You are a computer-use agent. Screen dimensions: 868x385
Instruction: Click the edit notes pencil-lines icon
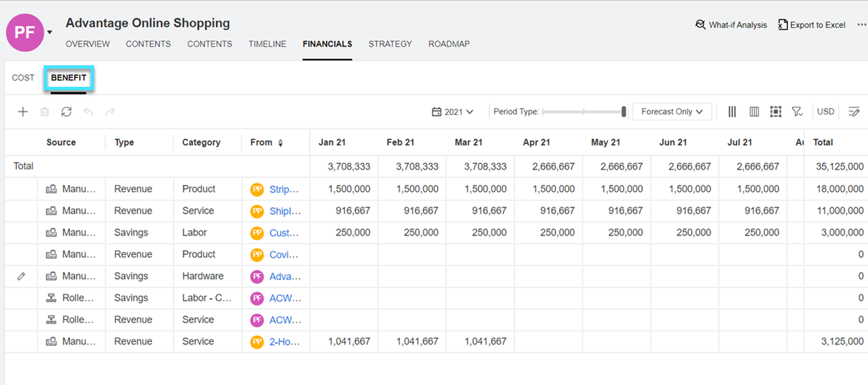pyautogui.click(x=854, y=112)
